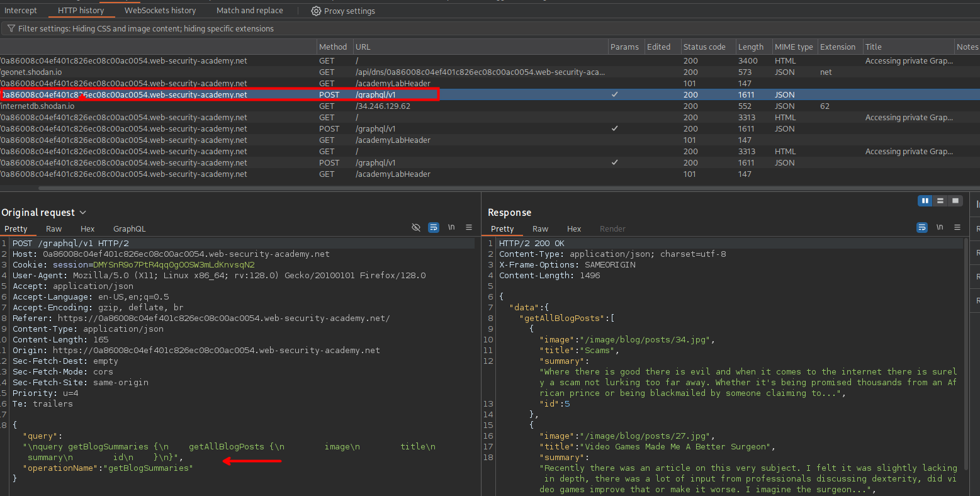Select combined single-pane layout icon
Screen dimensions: 980x496
(955, 201)
